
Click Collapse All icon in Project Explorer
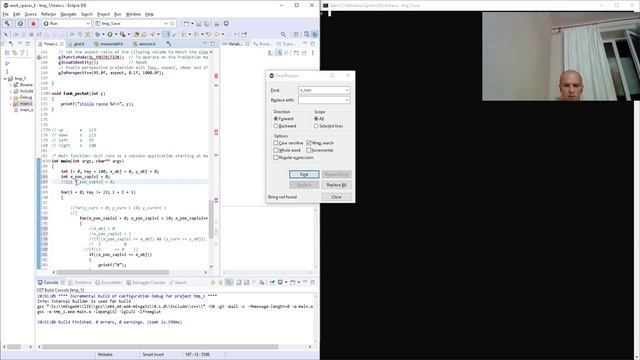(x=7, y=53)
